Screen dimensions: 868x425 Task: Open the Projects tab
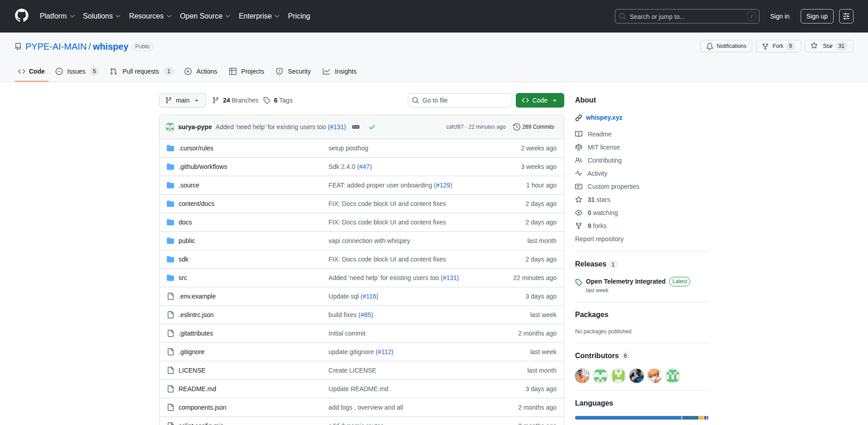pyautogui.click(x=246, y=71)
